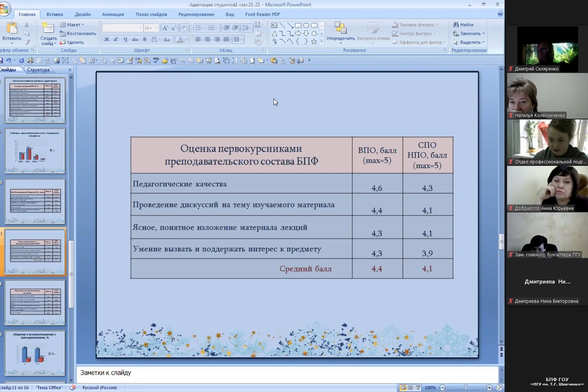Click the Создать слайд button
Screen dimensions: 588x392
point(48,33)
